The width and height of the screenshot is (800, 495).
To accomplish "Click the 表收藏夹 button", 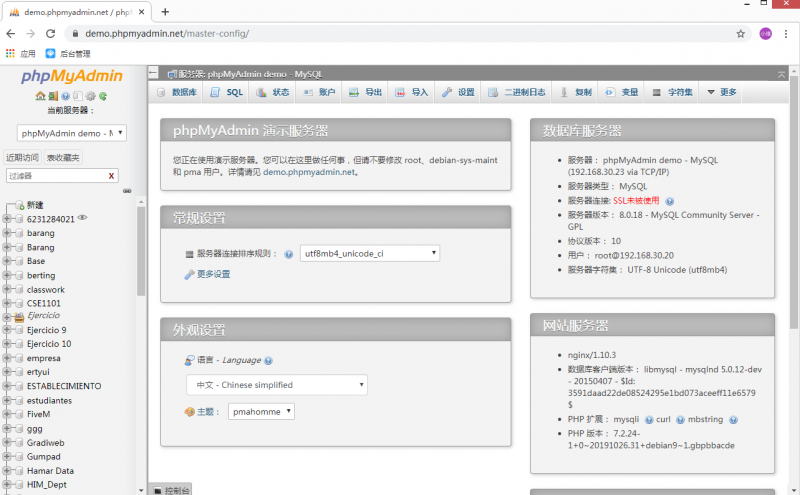I will click(63, 158).
